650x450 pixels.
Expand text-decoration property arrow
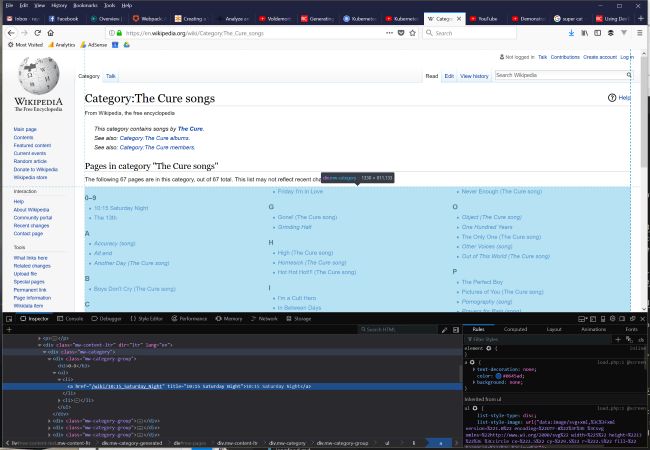pos(474,369)
